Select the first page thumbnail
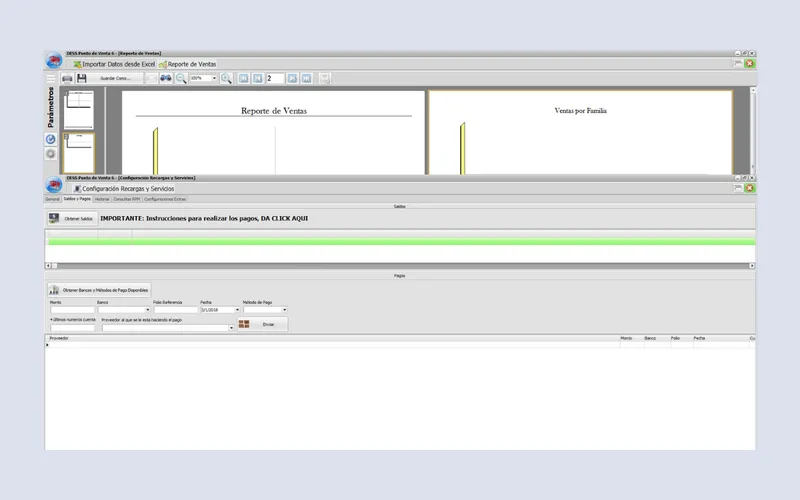The image size is (800, 500). (79, 110)
